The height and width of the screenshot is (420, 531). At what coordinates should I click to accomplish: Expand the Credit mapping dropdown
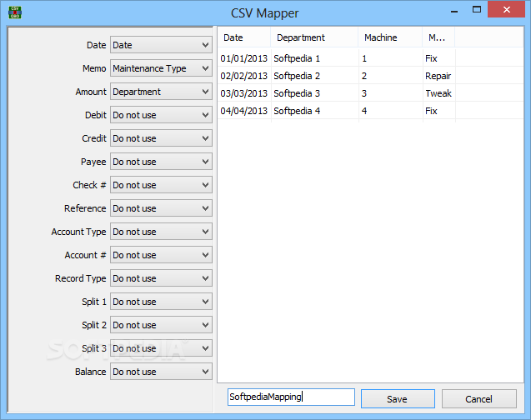[161, 138]
